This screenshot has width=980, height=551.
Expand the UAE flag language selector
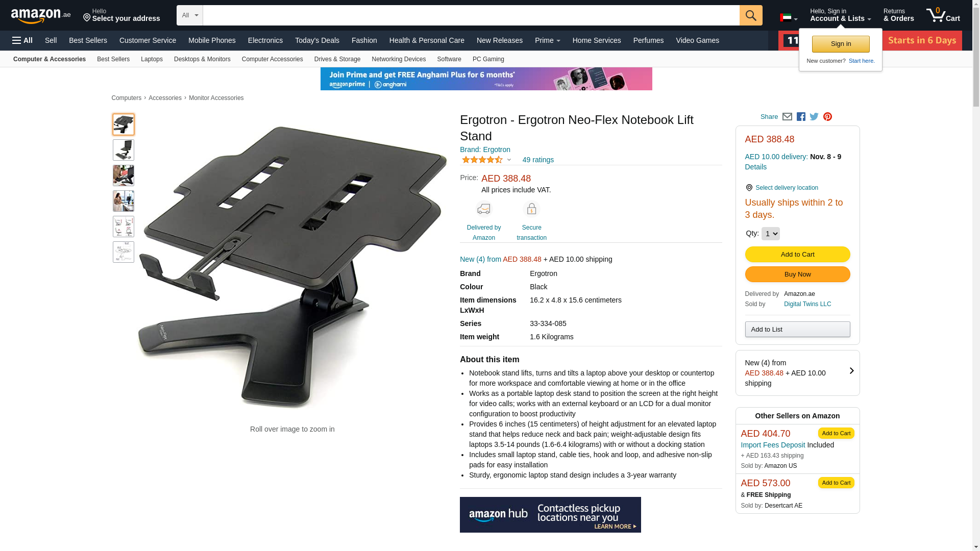[x=789, y=18]
